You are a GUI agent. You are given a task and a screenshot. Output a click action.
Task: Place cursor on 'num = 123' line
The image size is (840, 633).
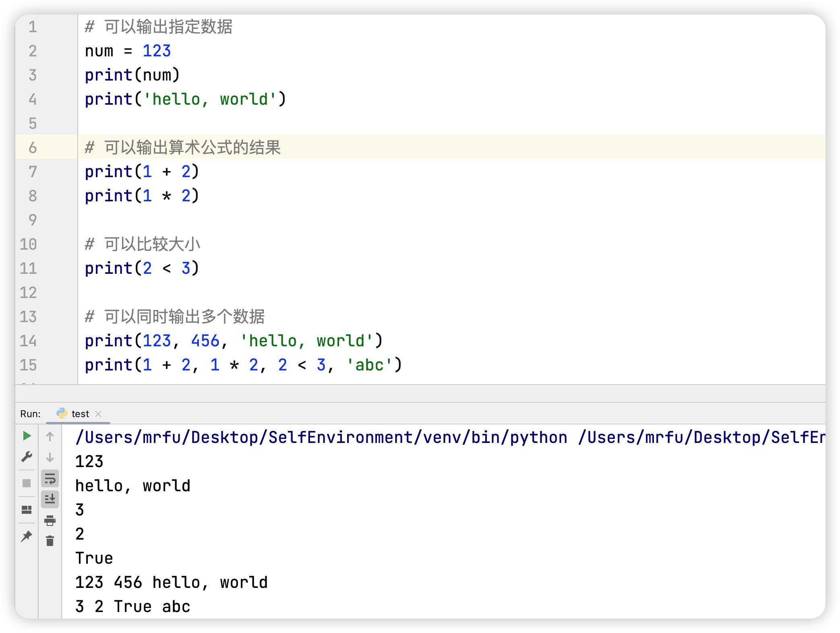pos(128,51)
